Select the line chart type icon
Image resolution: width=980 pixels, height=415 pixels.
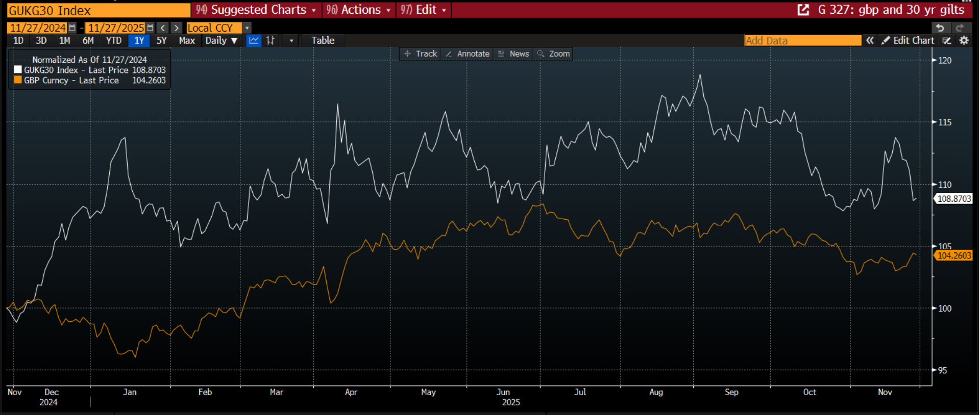[254, 40]
